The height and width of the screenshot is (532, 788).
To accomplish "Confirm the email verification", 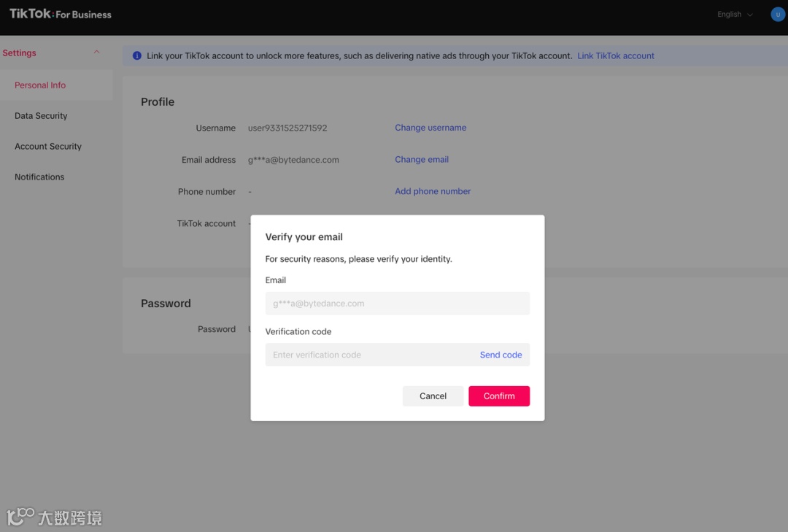I will pos(499,396).
